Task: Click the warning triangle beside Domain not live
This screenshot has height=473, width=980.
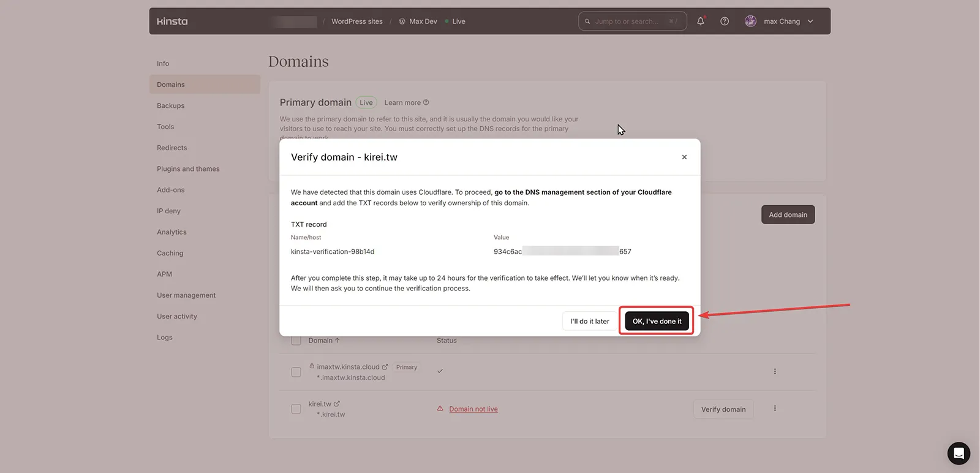Action: coord(440,409)
